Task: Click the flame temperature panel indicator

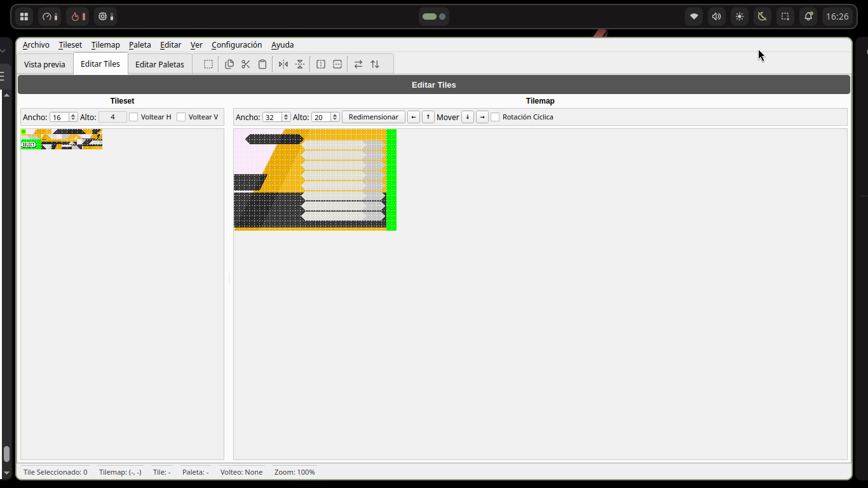Action: point(78,17)
